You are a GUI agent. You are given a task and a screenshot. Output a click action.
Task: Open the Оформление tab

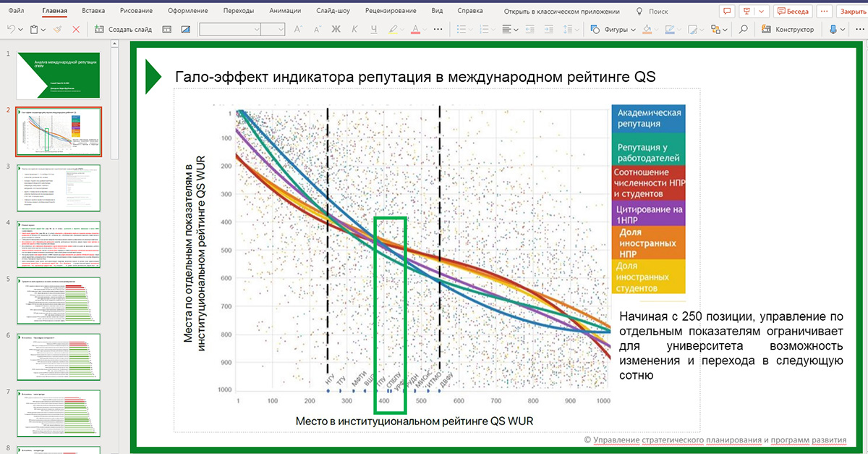click(x=187, y=12)
